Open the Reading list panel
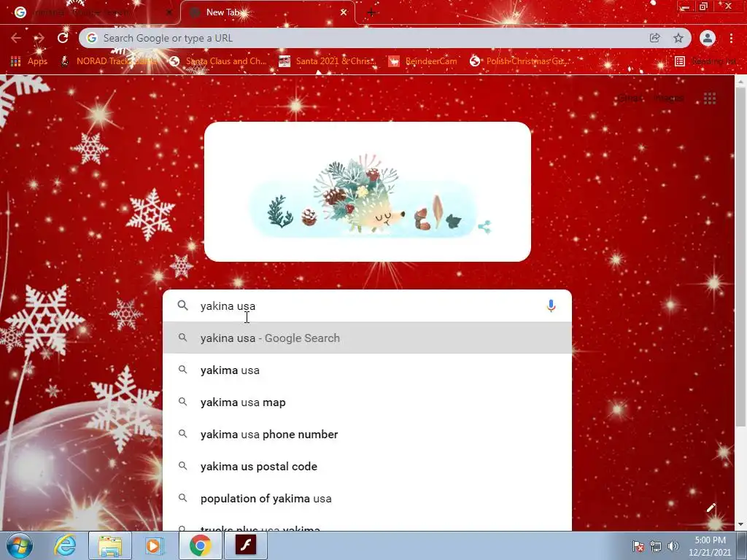 pos(705,61)
